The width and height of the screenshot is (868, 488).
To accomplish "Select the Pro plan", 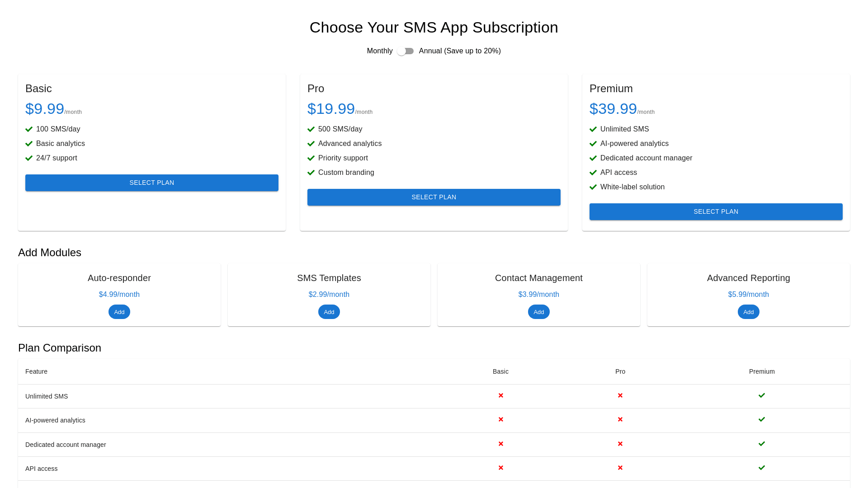I will (434, 197).
